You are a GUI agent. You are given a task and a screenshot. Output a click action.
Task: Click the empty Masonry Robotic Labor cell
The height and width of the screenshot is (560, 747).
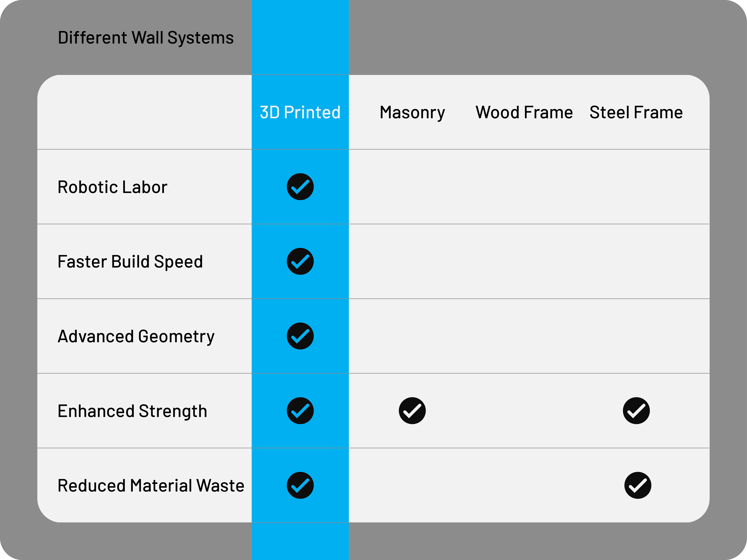[x=412, y=187]
